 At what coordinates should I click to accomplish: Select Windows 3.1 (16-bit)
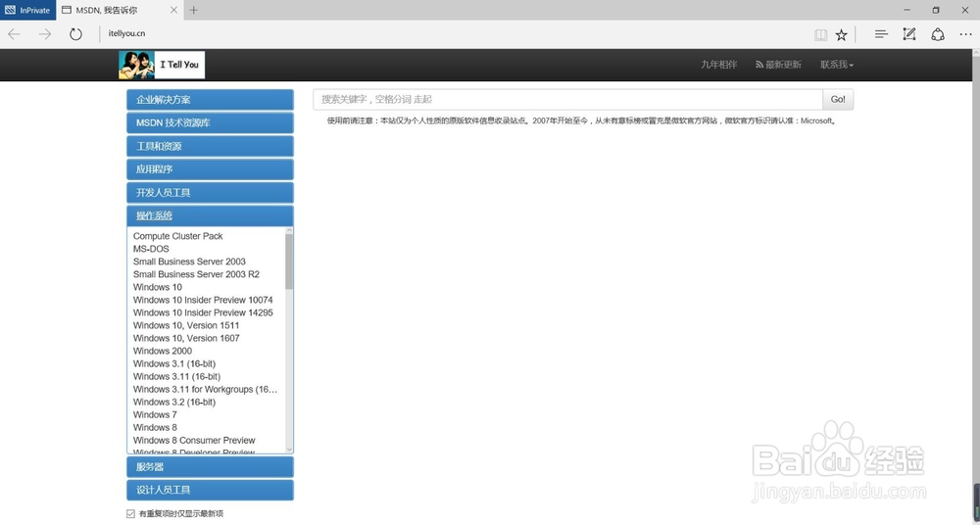click(174, 363)
